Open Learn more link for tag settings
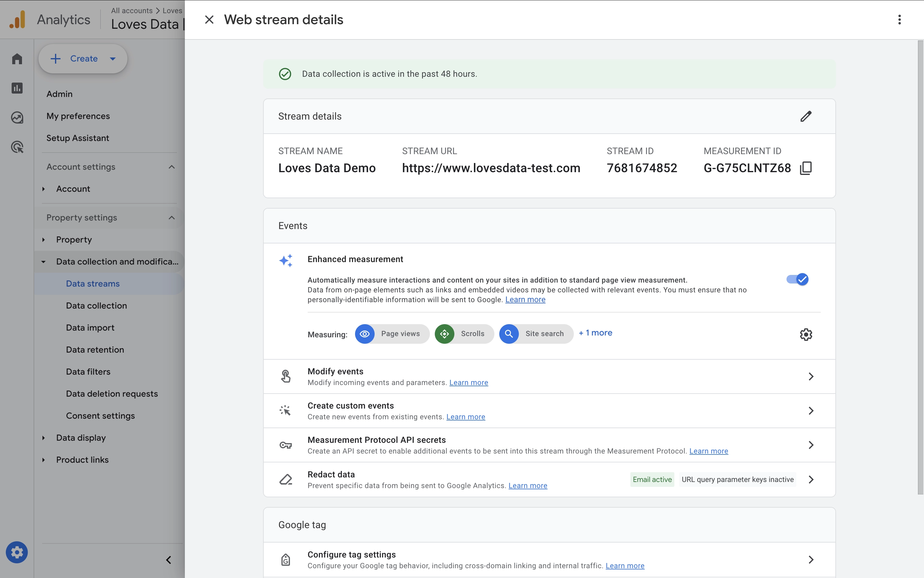This screenshot has height=578, width=924. [x=625, y=566]
